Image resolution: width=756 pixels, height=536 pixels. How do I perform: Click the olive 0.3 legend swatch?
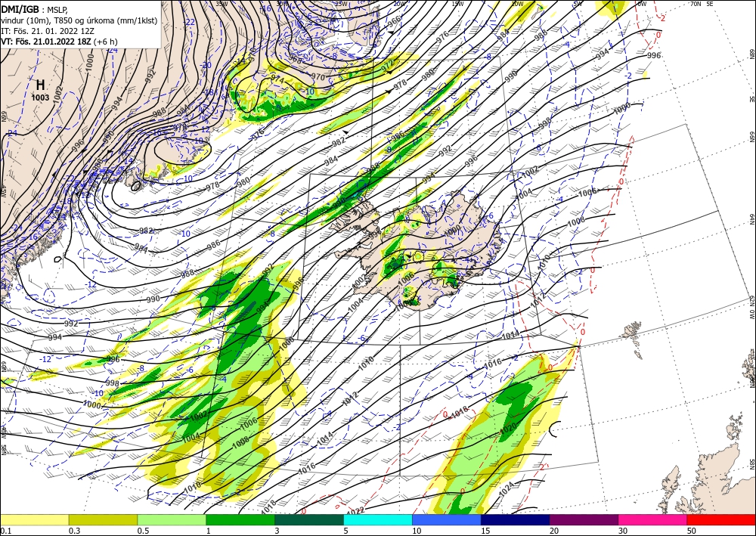[x=103, y=519]
